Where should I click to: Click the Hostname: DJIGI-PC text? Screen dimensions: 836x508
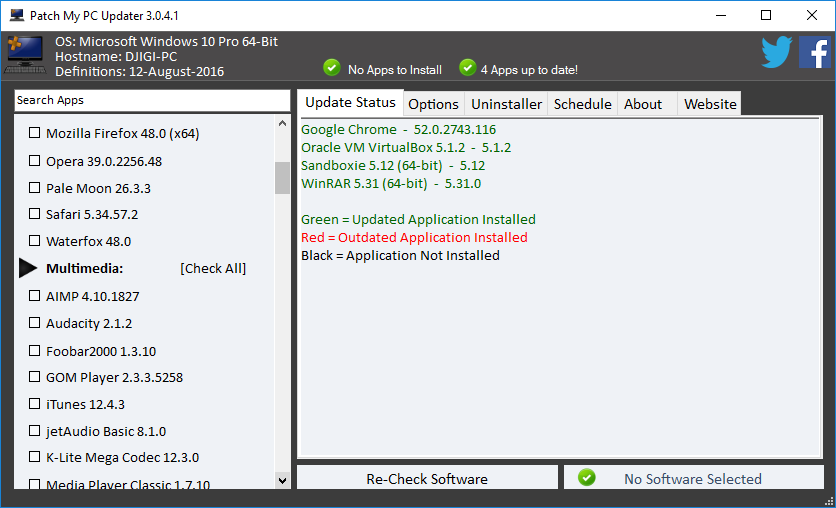[x=116, y=57]
